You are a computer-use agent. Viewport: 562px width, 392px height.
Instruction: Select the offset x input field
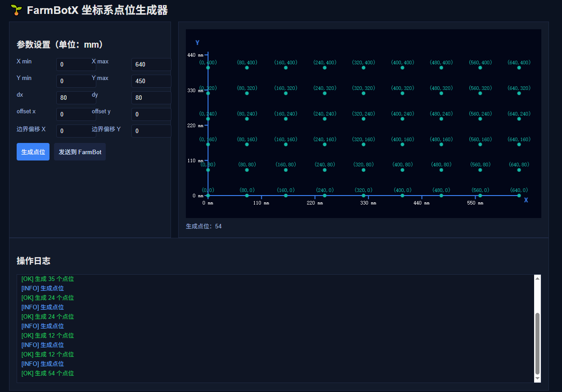(x=76, y=114)
